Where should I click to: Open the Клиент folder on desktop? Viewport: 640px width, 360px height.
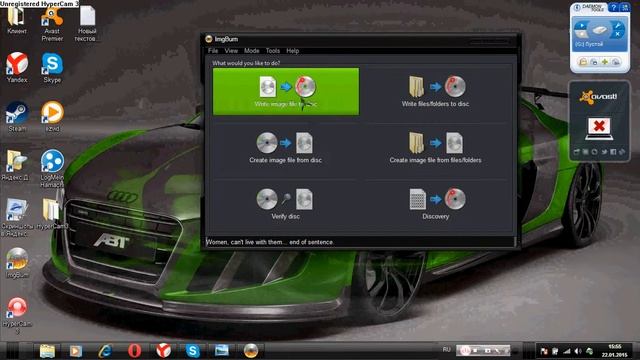(x=17, y=20)
